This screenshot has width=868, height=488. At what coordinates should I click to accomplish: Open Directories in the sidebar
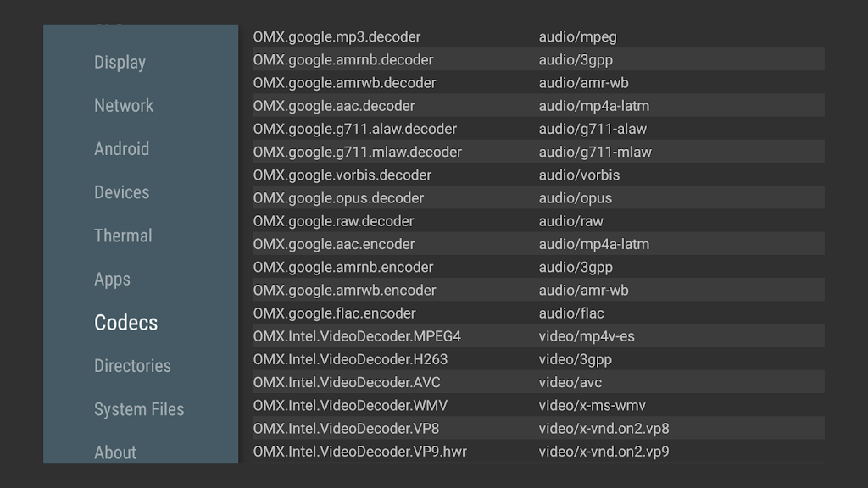(x=132, y=366)
